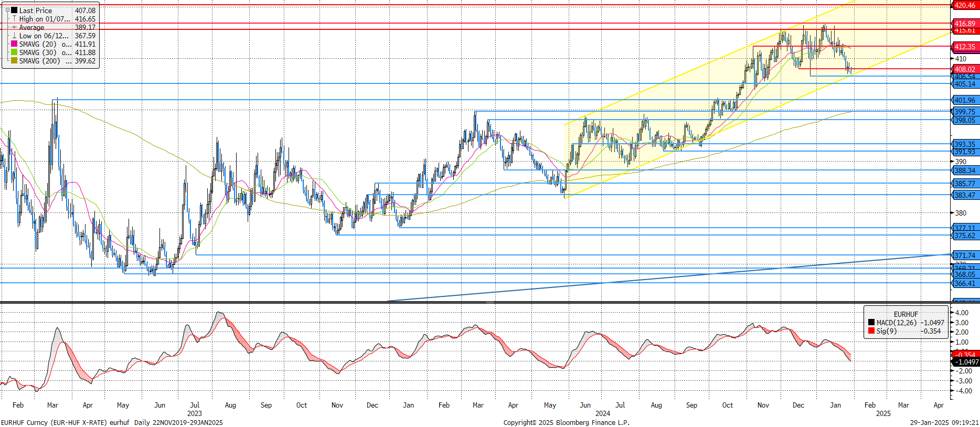This screenshot has width=980, height=427.
Task: Click the black -1.0497 MACD axis tag
Action: coord(965,362)
